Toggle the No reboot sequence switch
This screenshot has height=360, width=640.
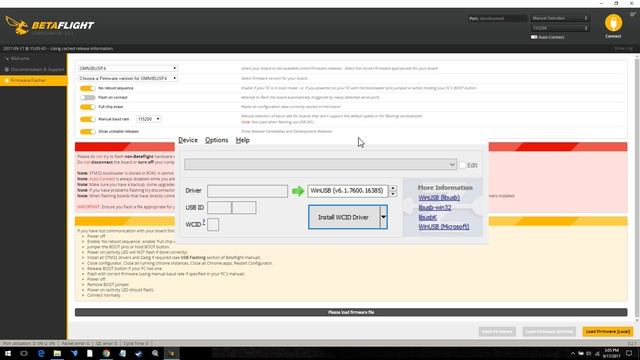coord(87,88)
